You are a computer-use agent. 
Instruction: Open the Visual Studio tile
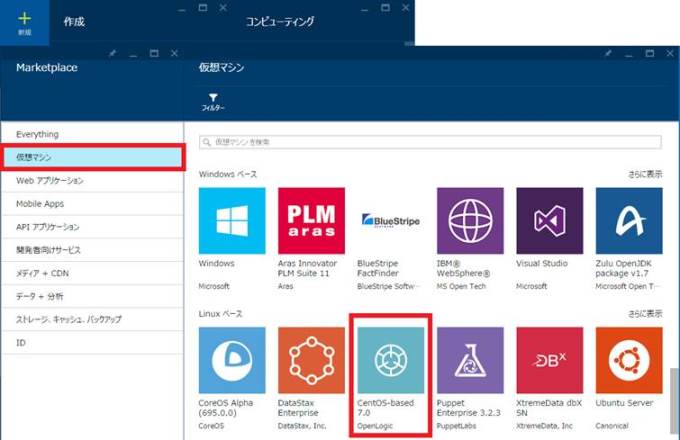tap(549, 221)
